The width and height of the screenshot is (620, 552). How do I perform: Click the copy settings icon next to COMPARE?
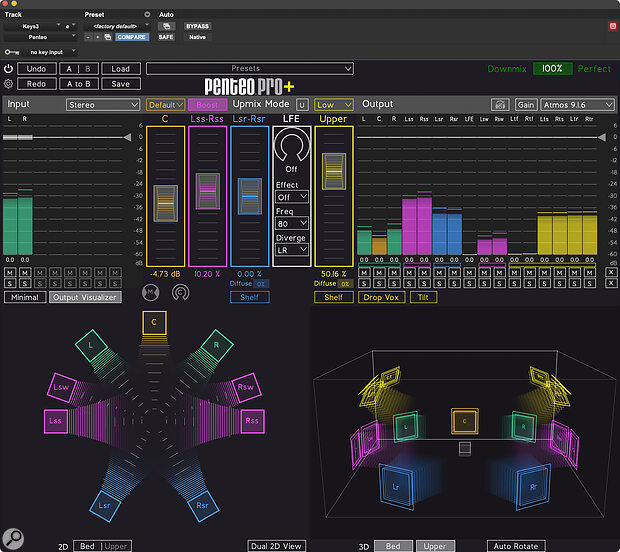pyautogui.click(x=108, y=37)
